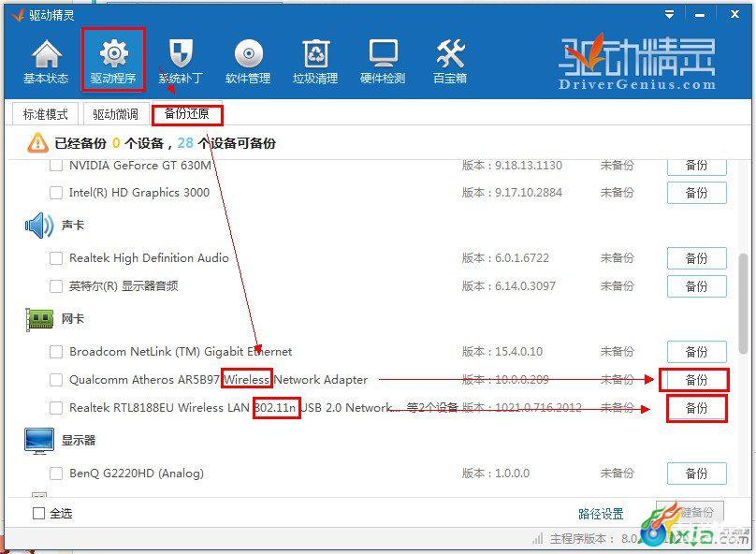This screenshot has height=554, width=756.
Task: Click the 主程序版本 status bar text
Action: 582,539
